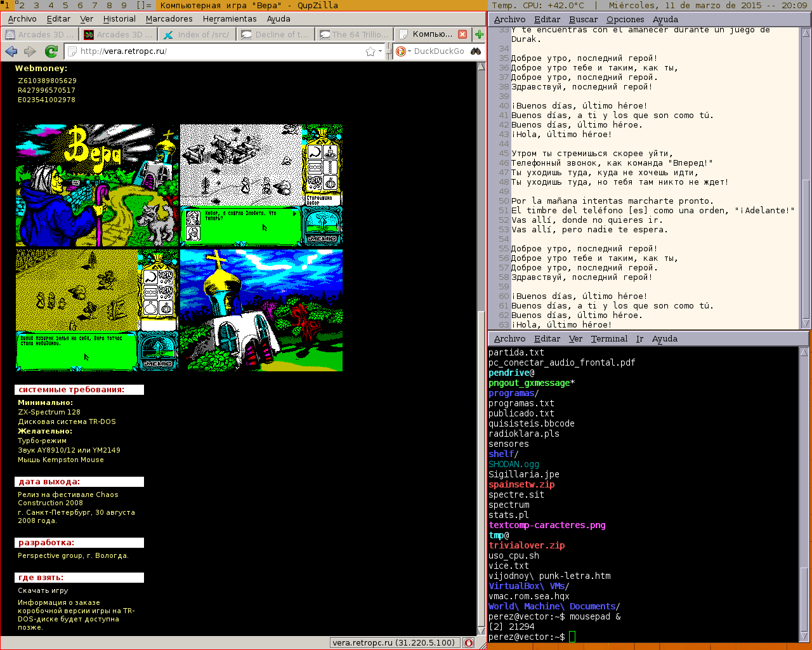The image size is (812, 650).
Task: Switch to workspace 2 in the top bar
Action: click(x=21, y=5)
